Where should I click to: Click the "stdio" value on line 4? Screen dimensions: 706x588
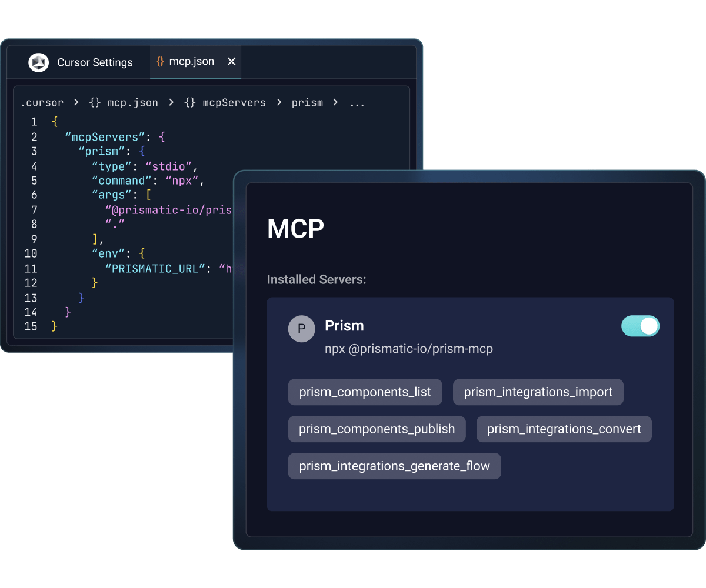(x=168, y=166)
